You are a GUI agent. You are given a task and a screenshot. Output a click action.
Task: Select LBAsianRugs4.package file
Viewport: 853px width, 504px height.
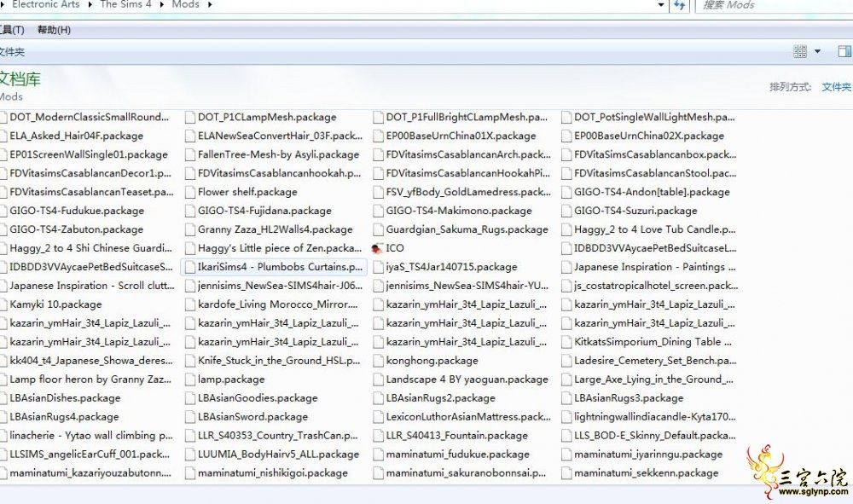[x=60, y=417]
